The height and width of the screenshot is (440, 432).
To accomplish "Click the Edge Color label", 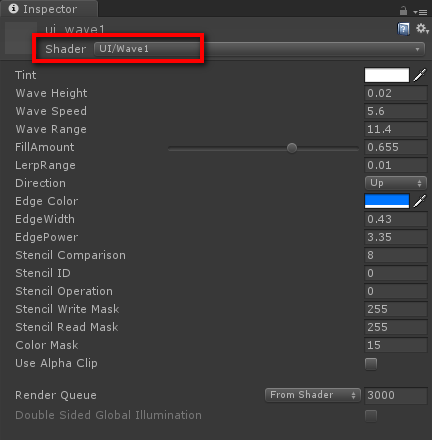I will point(47,201).
